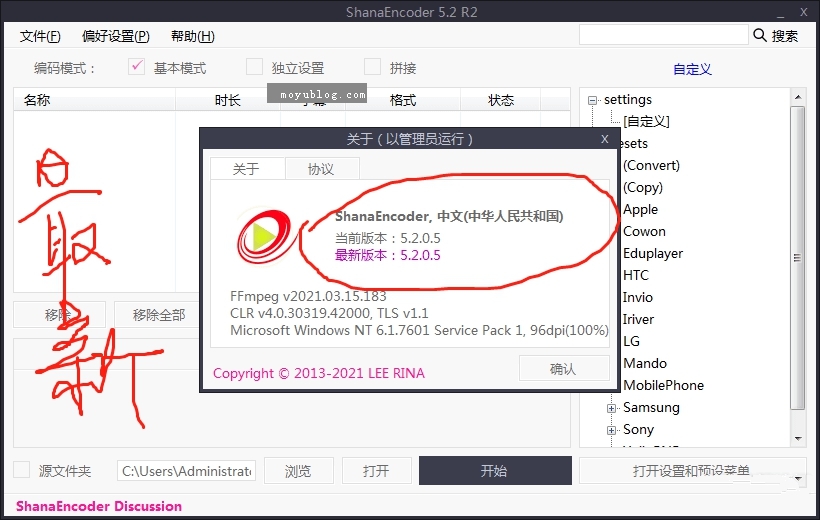Collapse the settings tree node
This screenshot has width=820, height=520.
[592, 100]
